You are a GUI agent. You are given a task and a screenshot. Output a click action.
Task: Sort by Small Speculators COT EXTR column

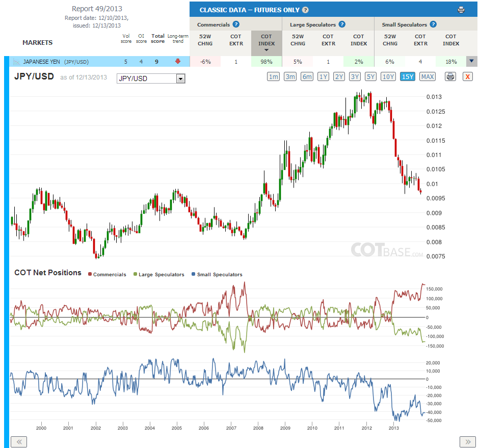tap(420, 40)
